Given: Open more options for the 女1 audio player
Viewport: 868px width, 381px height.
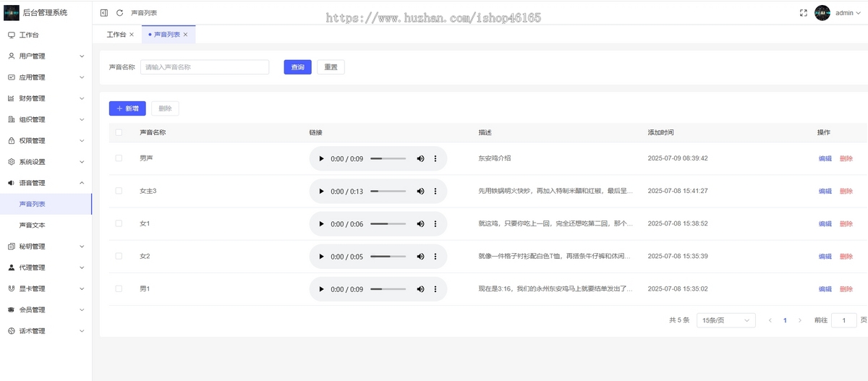Looking at the screenshot, I should point(435,224).
